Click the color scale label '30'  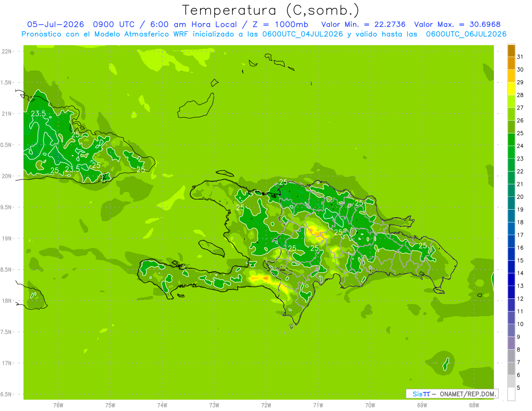[x=520, y=70]
